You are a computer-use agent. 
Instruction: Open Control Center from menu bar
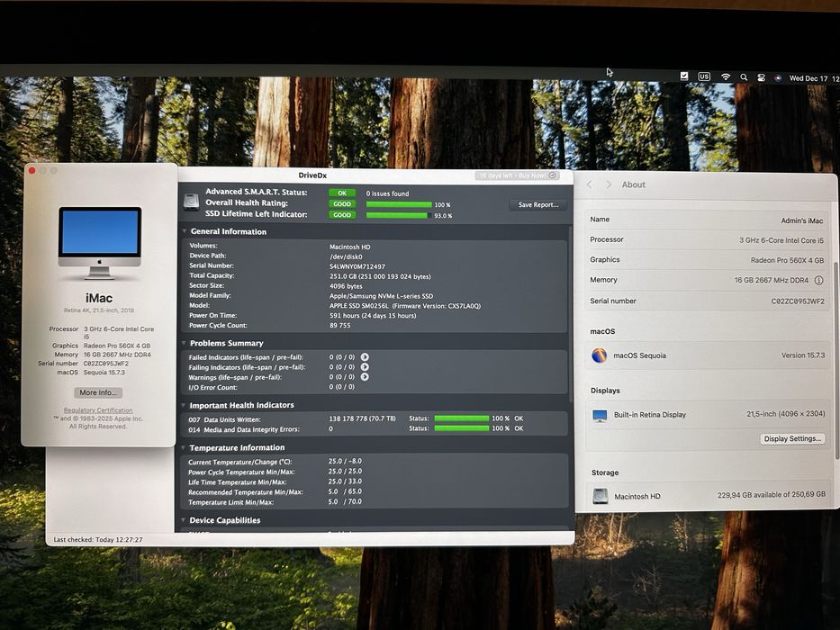762,77
